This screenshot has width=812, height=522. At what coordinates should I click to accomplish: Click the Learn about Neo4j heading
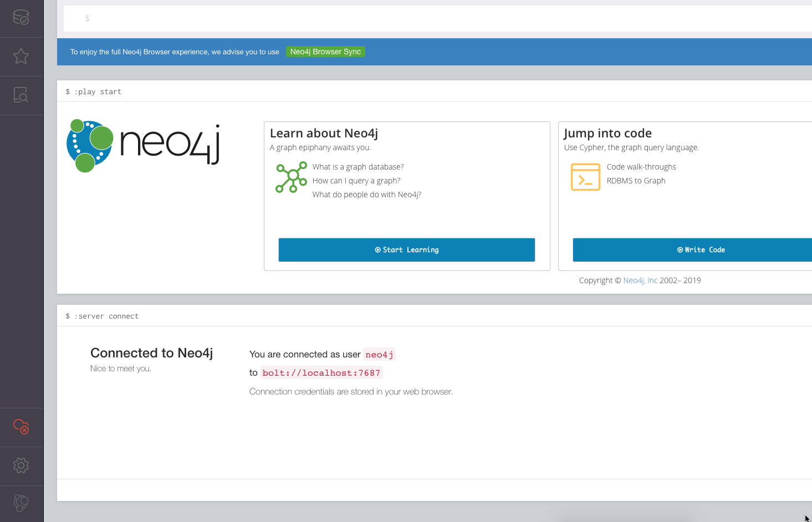[324, 133]
